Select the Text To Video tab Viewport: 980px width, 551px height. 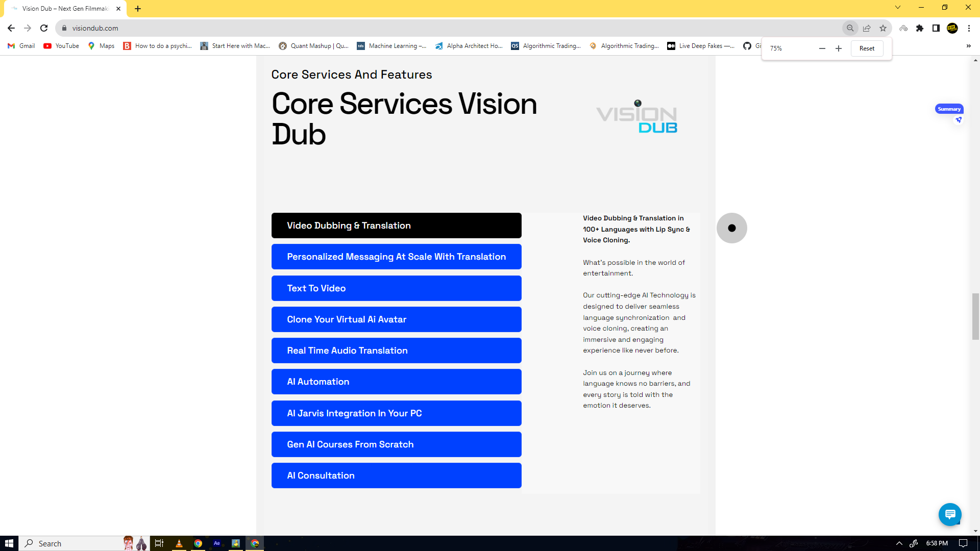[396, 288]
